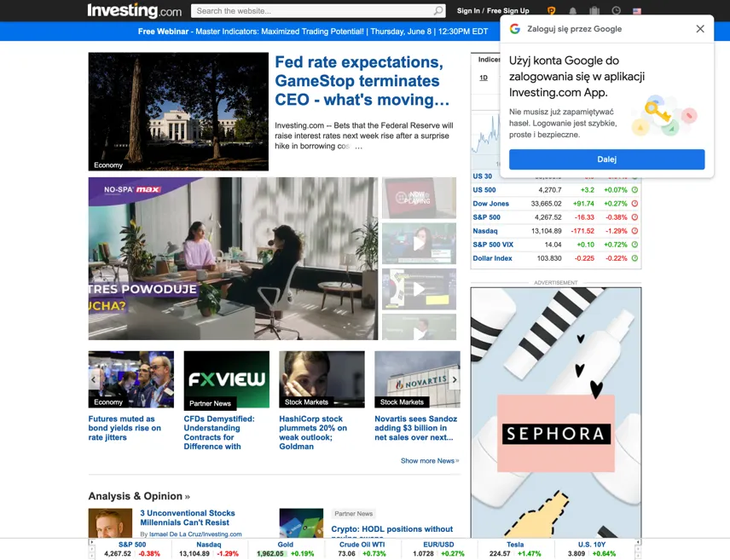Open the Federal Reserve building article image
Image resolution: width=730 pixels, height=560 pixels.
pos(178,112)
